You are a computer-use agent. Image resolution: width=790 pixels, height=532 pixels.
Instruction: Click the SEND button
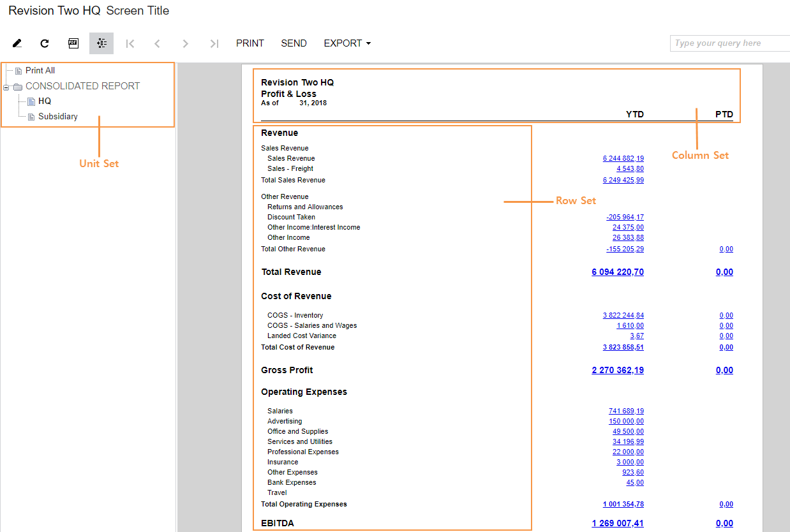tap(294, 43)
